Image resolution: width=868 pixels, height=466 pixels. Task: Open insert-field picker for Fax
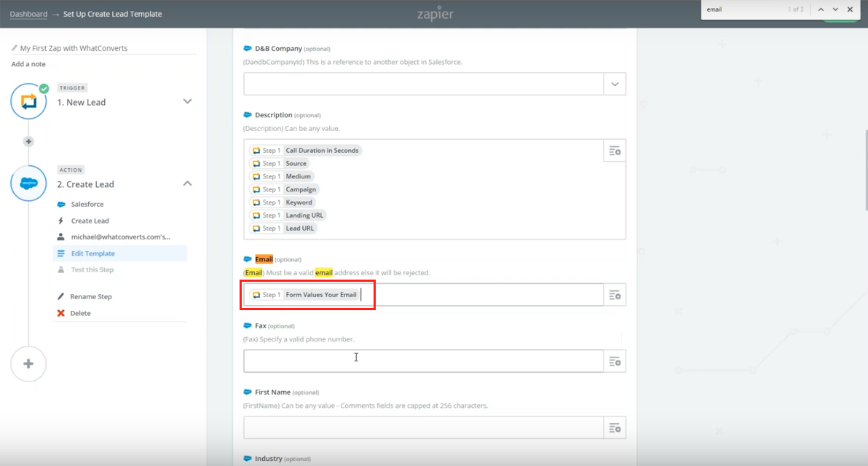click(x=615, y=361)
